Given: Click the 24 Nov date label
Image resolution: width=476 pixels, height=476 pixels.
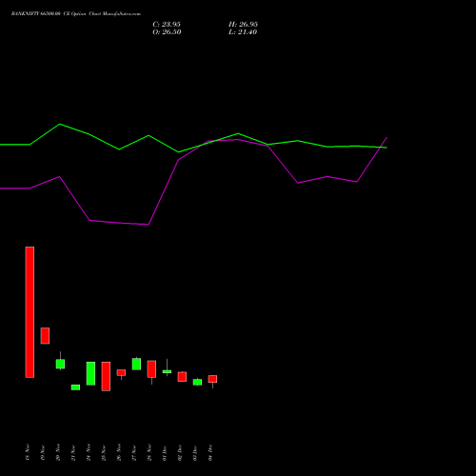Looking at the screenshot, I should tap(89, 452).
